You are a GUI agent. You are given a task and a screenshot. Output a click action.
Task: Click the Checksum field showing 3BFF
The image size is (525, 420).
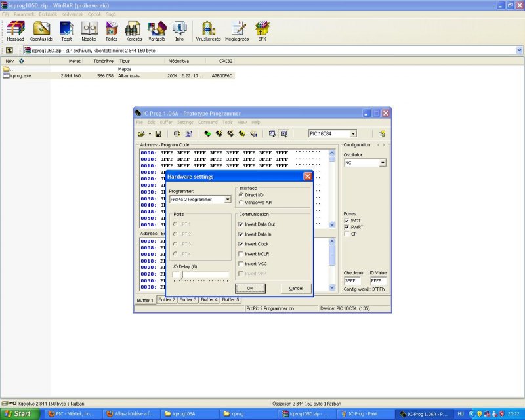[352, 281]
